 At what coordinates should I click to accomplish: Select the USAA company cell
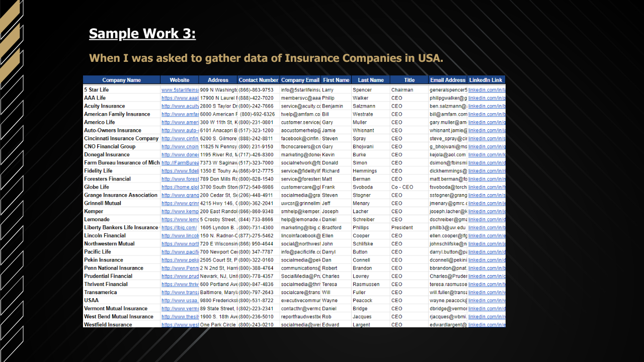pos(91,301)
